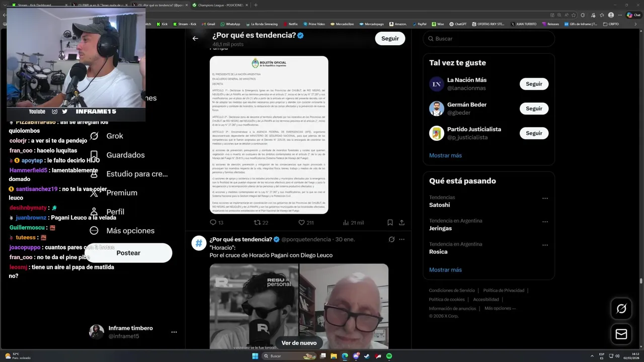This screenshot has width=644, height=362.
Task: Open Edge browser settings menu dots
Action: pos(619,15)
